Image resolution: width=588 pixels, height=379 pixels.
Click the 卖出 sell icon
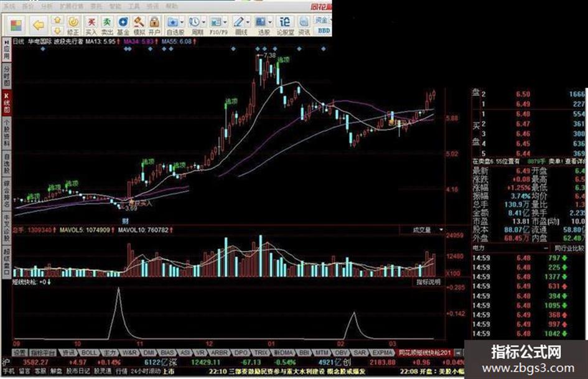107,25
